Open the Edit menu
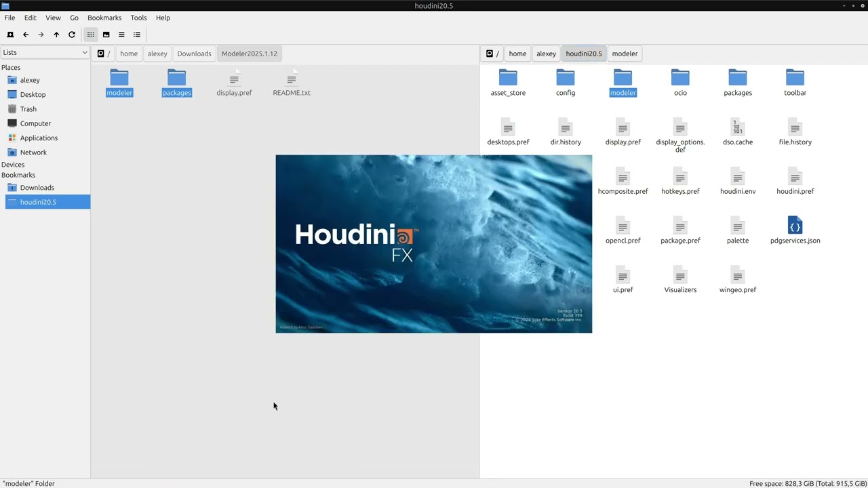 point(31,18)
